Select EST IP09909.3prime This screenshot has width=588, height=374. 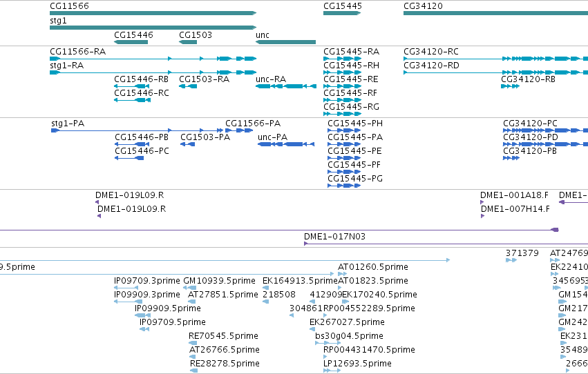[x=128, y=302]
